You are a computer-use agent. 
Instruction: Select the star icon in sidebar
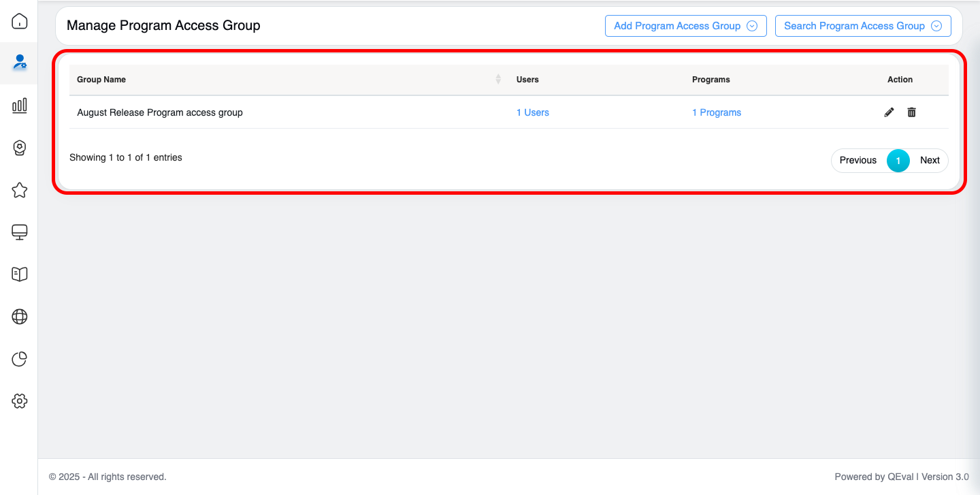20,190
